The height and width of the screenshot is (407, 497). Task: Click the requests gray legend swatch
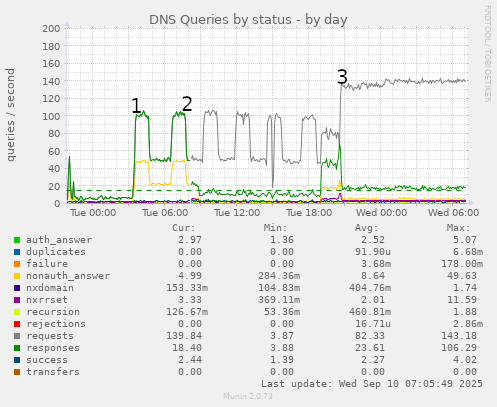click(17, 336)
